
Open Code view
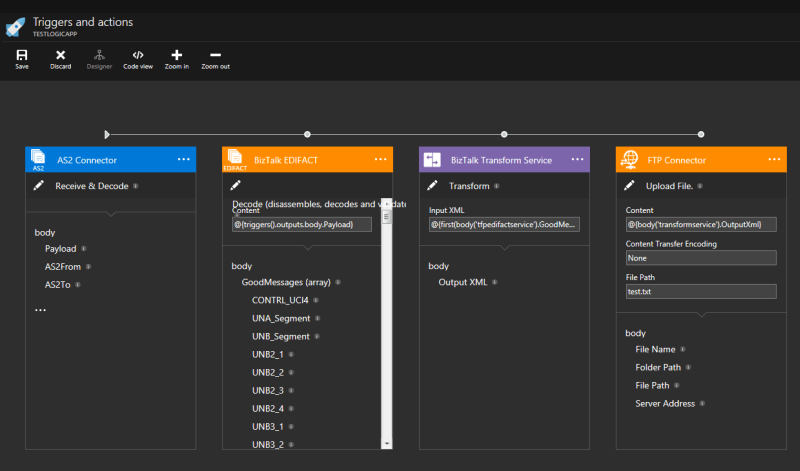pos(138,59)
